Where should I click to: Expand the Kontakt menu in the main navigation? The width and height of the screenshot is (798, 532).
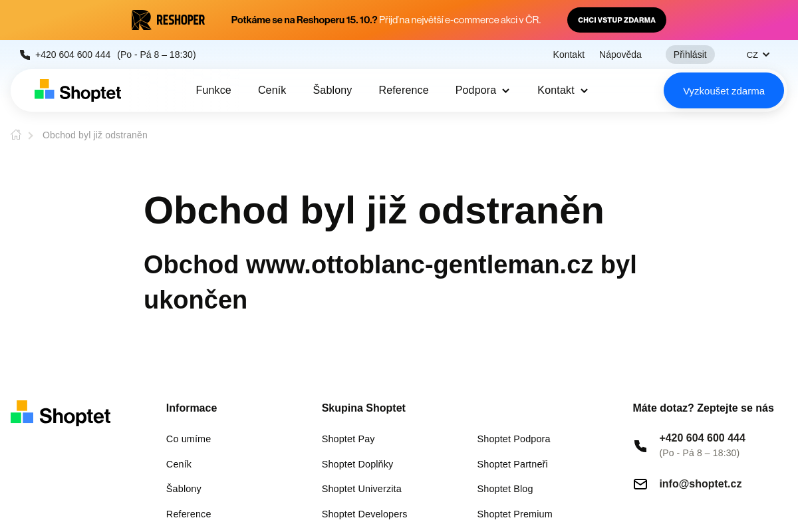pyautogui.click(x=563, y=90)
